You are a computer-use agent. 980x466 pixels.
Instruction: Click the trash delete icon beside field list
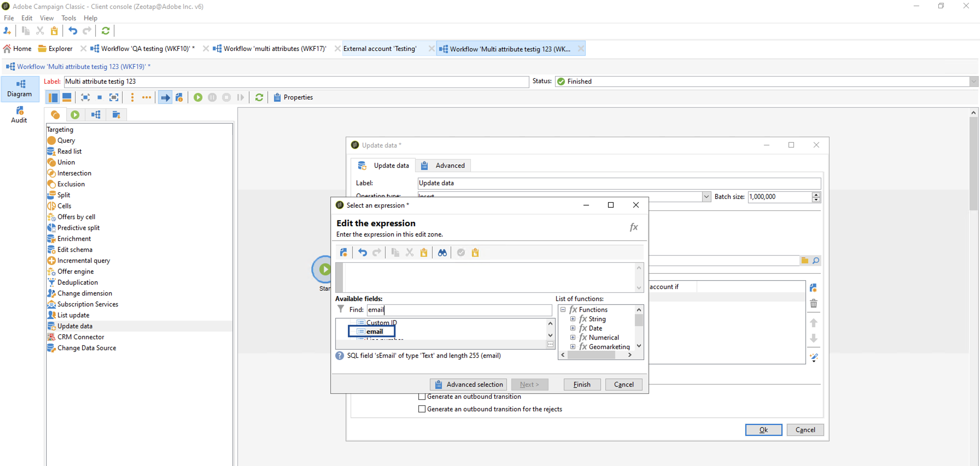tap(813, 303)
